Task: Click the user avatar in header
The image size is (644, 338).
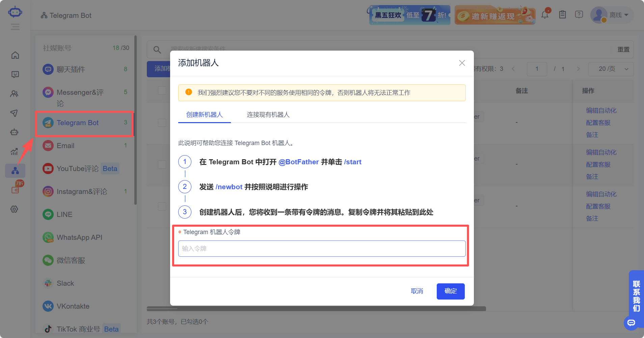Action: pos(599,15)
